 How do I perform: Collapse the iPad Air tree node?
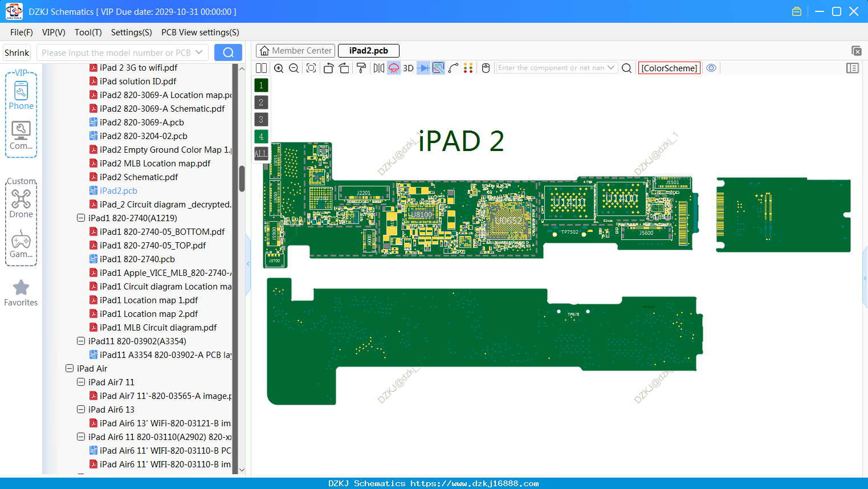click(70, 368)
